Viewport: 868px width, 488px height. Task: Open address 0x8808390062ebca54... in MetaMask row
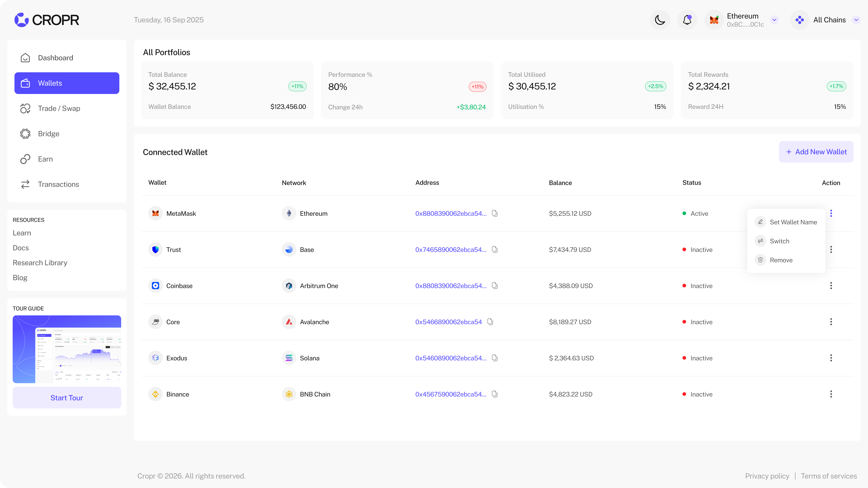point(451,213)
